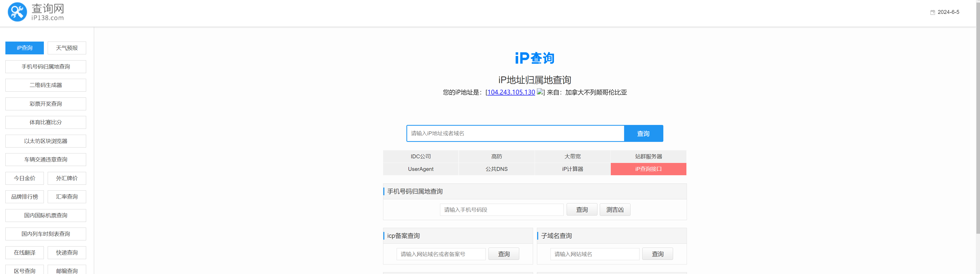Click the calendar icon beside 2024-6-5

[933, 12]
